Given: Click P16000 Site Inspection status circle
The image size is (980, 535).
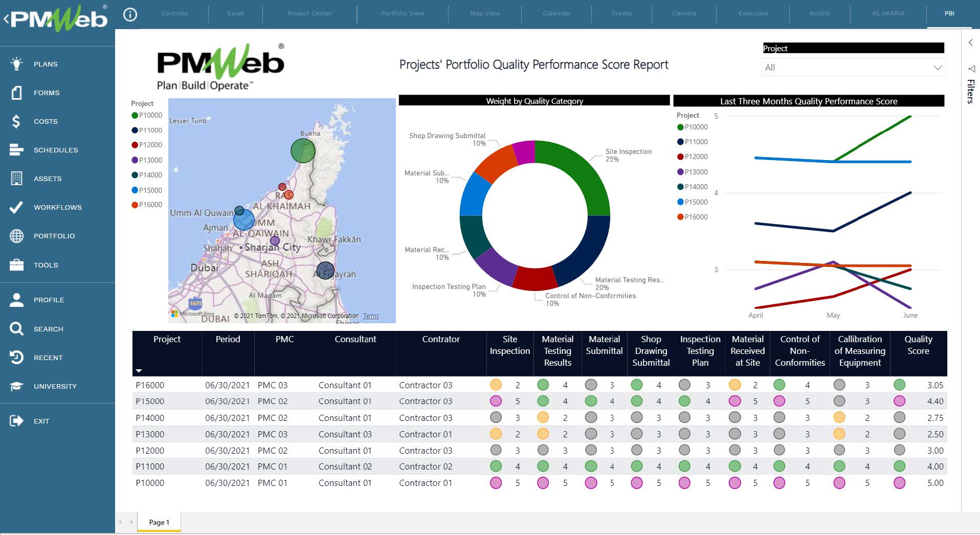Looking at the screenshot, I should pyautogui.click(x=496, y=385).
